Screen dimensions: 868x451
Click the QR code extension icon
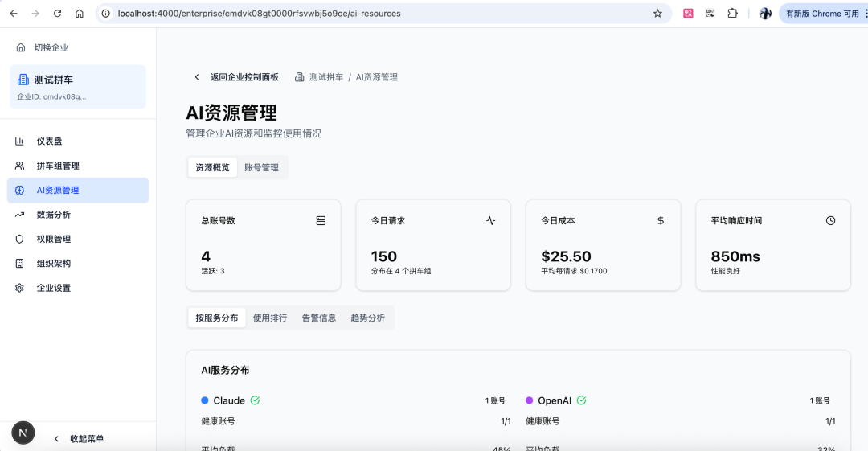(710, 14)
